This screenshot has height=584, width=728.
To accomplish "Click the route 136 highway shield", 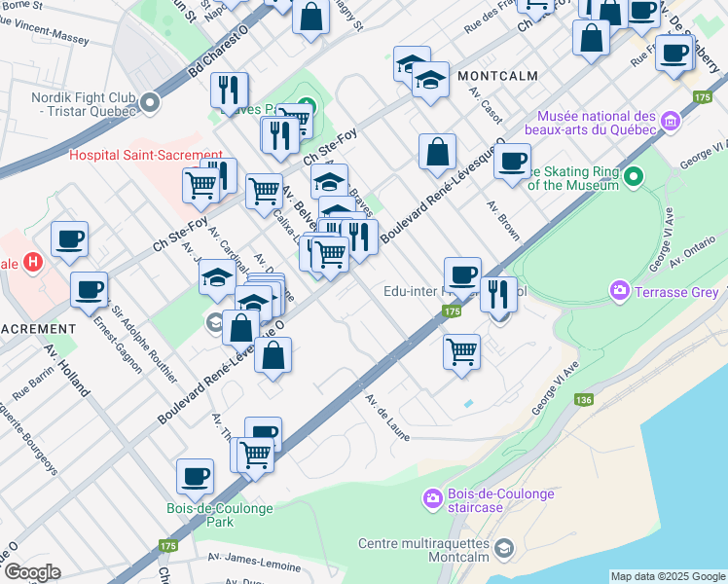I will (x=584, y=400).
